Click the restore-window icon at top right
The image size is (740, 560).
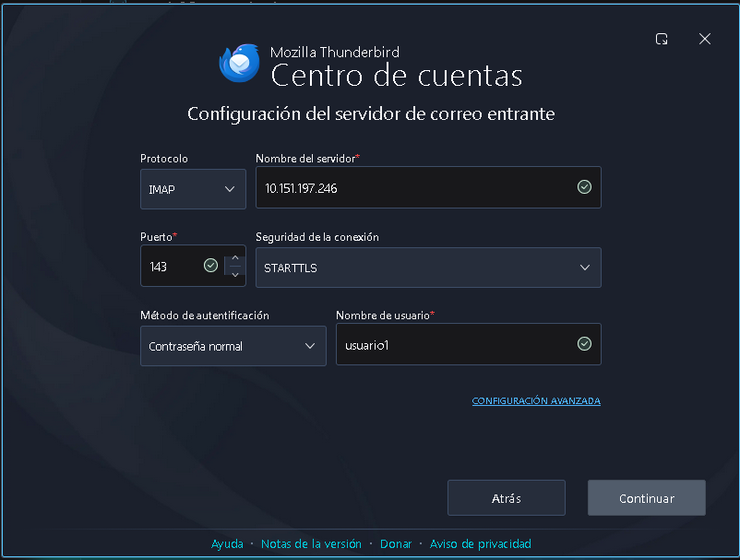pyautogui.click(x=662, y=39)
